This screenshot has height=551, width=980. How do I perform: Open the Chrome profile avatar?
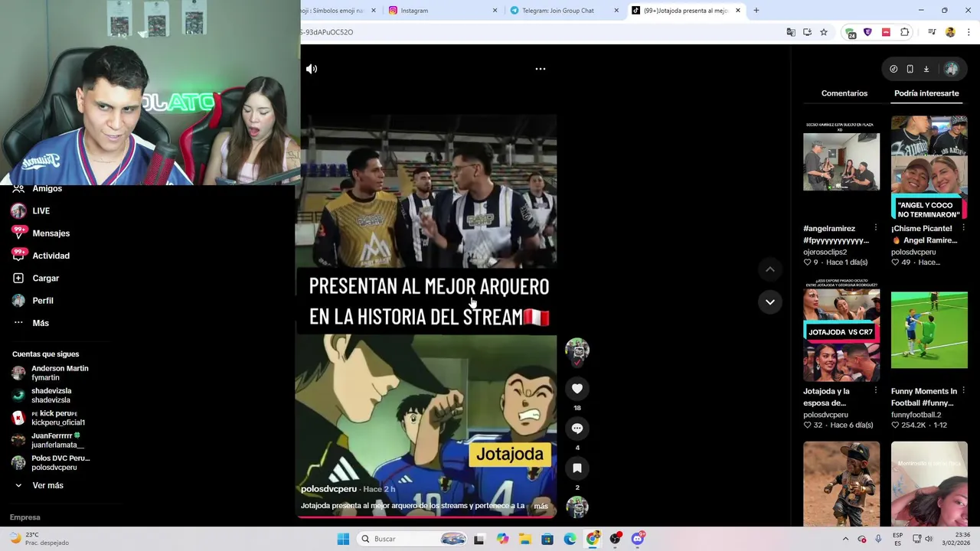point(950,32)
